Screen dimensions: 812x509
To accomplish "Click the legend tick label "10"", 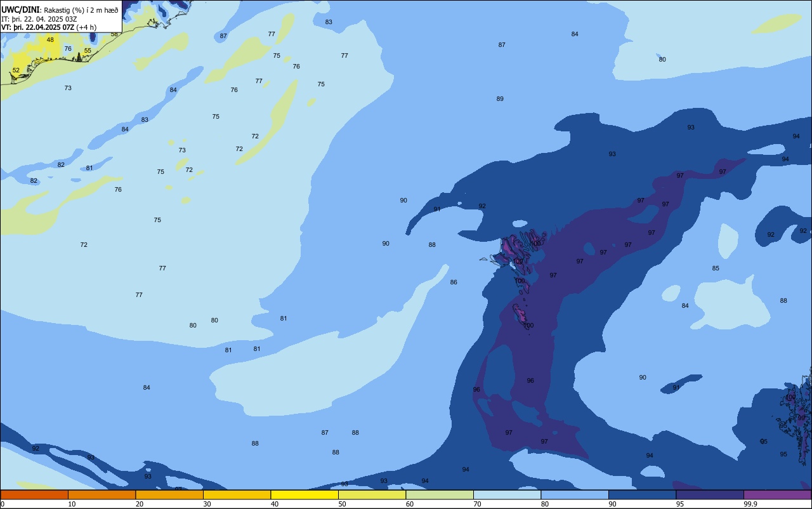I will tap(72, 504).
